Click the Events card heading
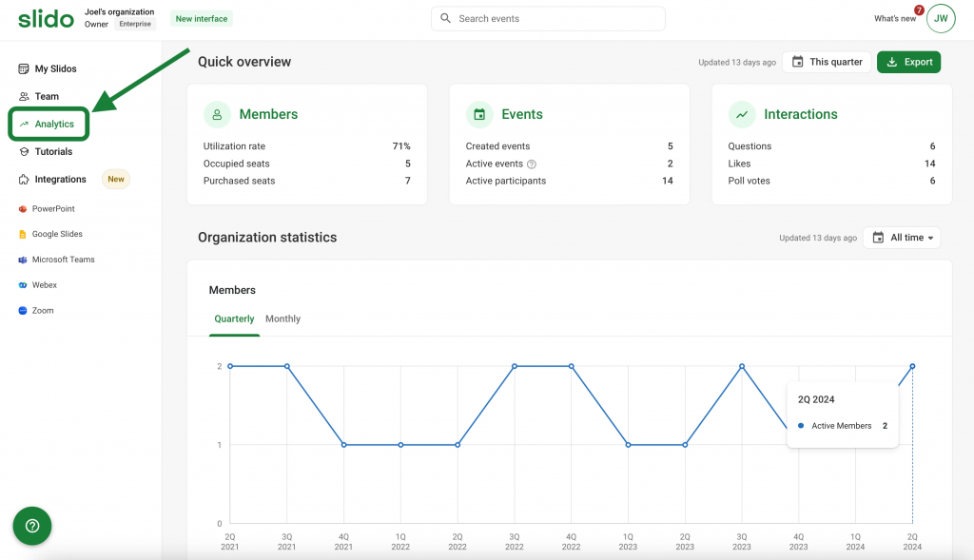Screen dimensions: 974x560 tap(522, 114)
